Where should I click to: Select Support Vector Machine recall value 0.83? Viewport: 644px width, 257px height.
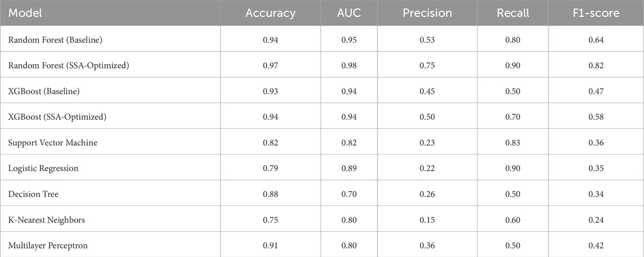pyautogui.click(x=514, y=143)
